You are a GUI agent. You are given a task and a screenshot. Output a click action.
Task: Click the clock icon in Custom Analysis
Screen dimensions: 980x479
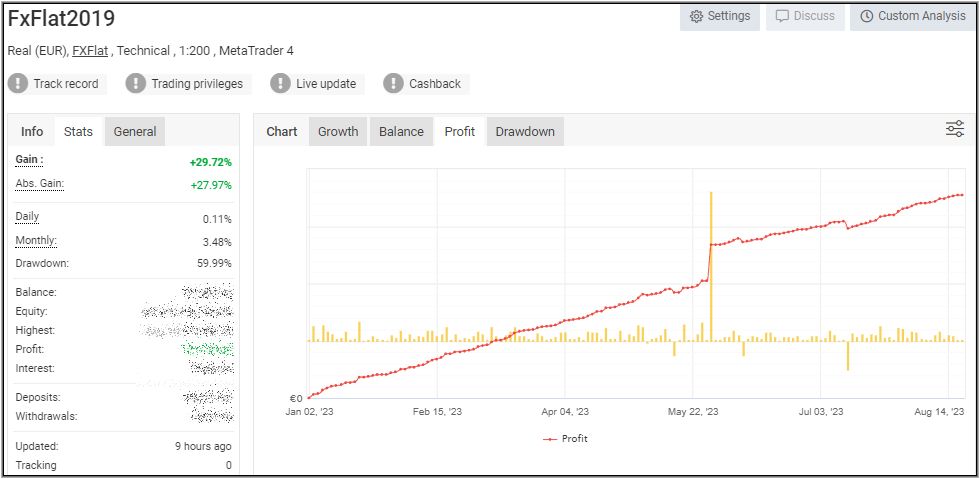pos(866,16)
